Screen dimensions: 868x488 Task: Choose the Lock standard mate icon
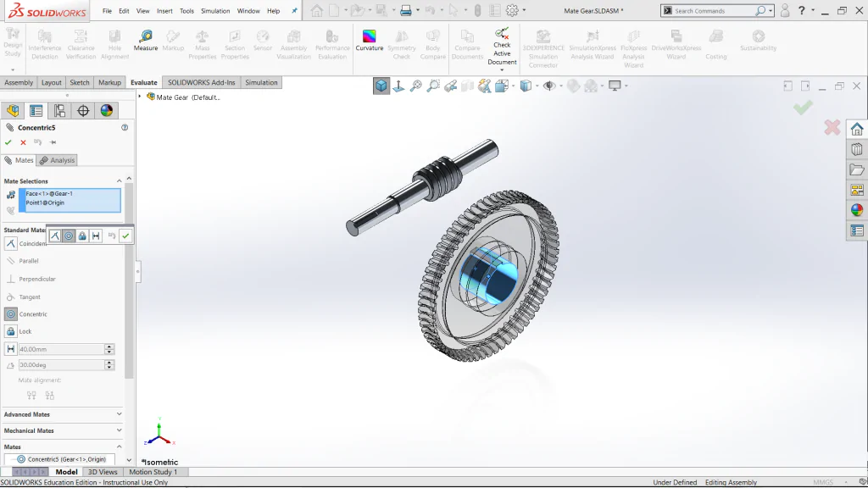(10, 331)
